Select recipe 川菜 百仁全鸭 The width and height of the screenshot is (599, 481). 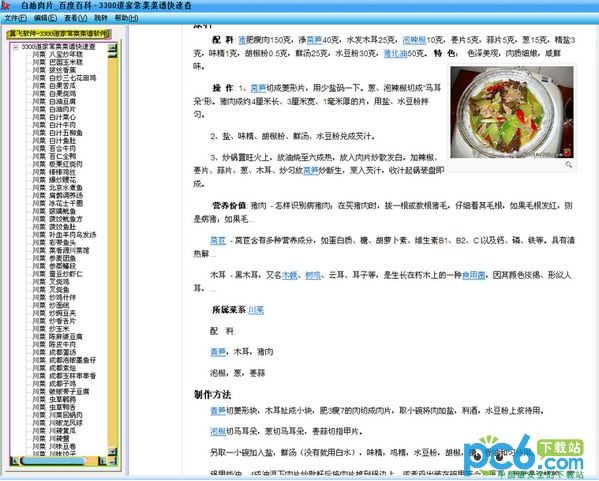click(54, 156)
